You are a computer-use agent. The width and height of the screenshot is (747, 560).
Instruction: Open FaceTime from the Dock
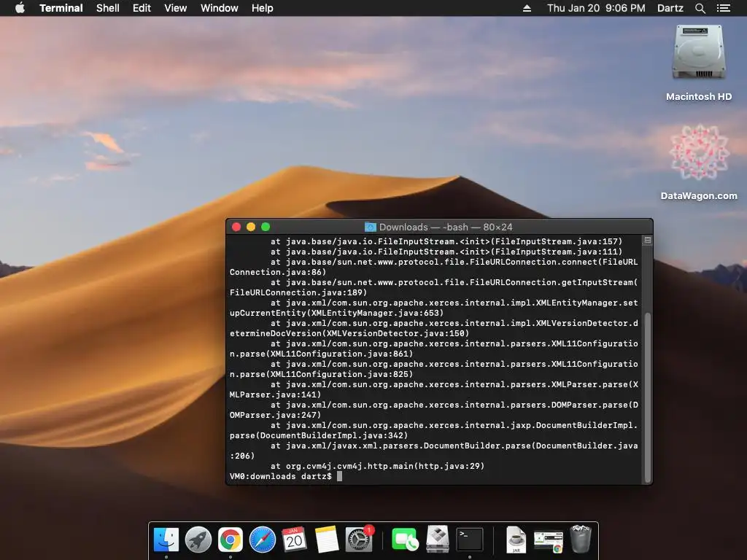tap(404, 540)
